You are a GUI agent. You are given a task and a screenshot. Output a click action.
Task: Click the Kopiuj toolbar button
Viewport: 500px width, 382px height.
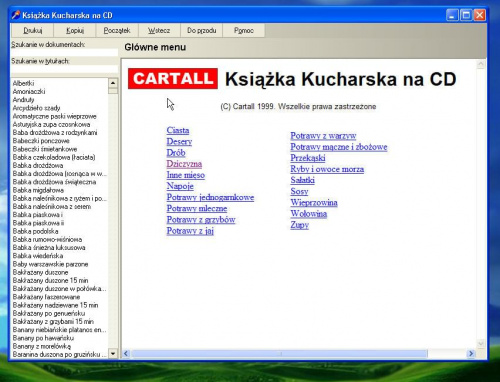(75, 30)
